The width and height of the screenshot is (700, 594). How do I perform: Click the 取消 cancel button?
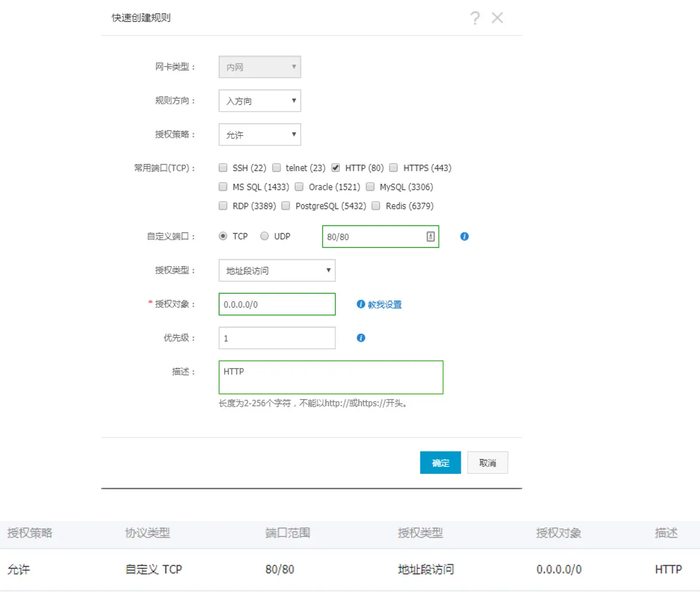click(487, 462)
